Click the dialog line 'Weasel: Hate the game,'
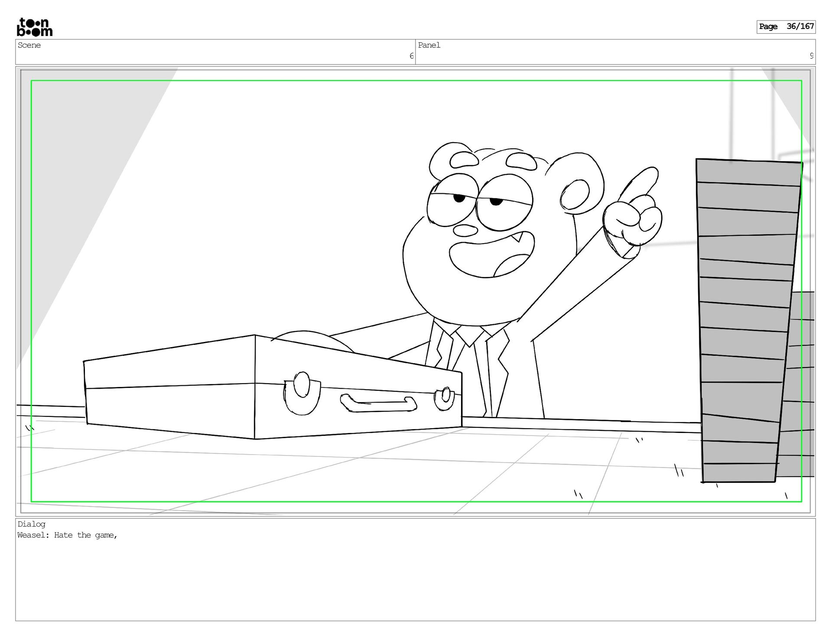This screenshot has width=832, height=644. pyautogui.click(x=68, y=535)
